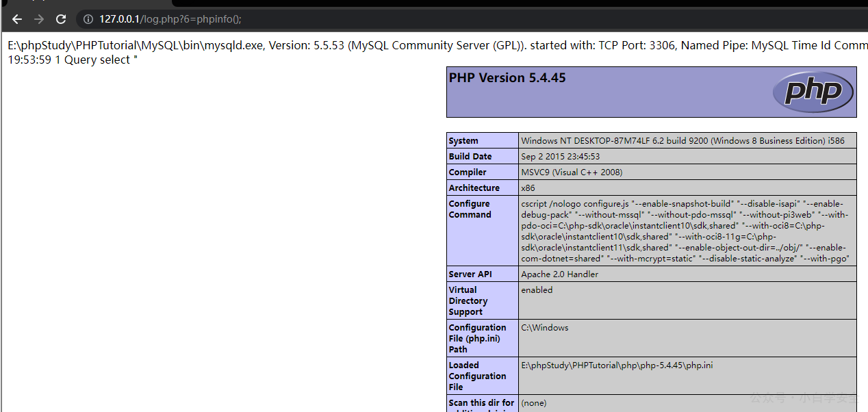
Task: Click the "Sep 2 2015 23:45:53" value
Action: [x=560, y=157]
